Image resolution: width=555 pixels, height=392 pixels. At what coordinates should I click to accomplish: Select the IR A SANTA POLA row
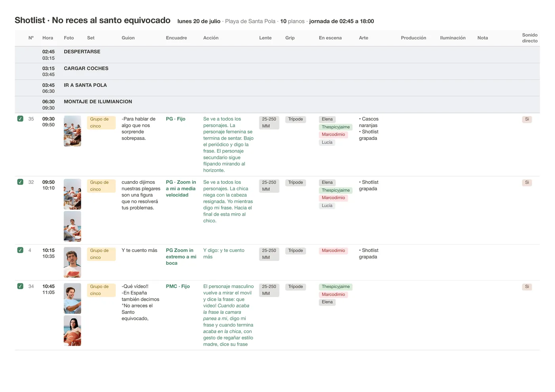[277, 88]
